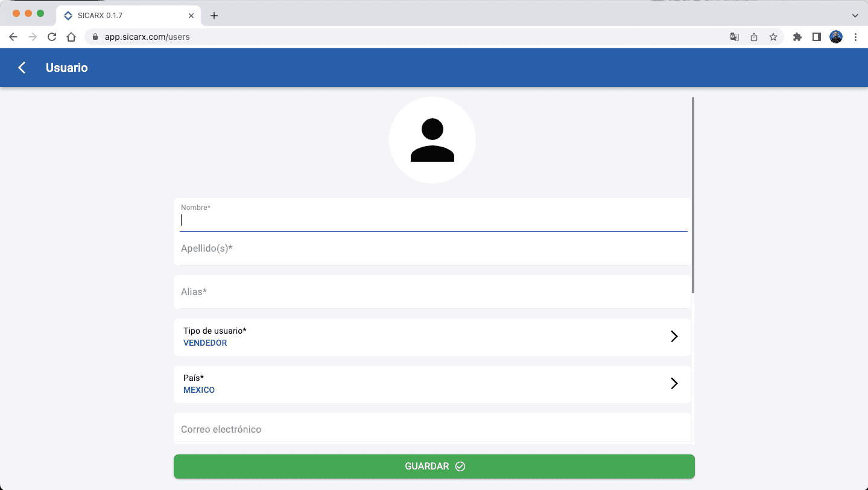Open the browser extensions puzzle icon
The image size is (868, 490).
pyautogui.click(x=797, y=37)
